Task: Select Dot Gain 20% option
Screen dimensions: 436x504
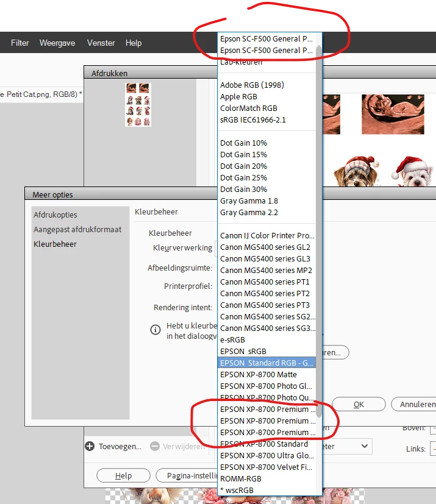Action: click(x=266, y=166)
